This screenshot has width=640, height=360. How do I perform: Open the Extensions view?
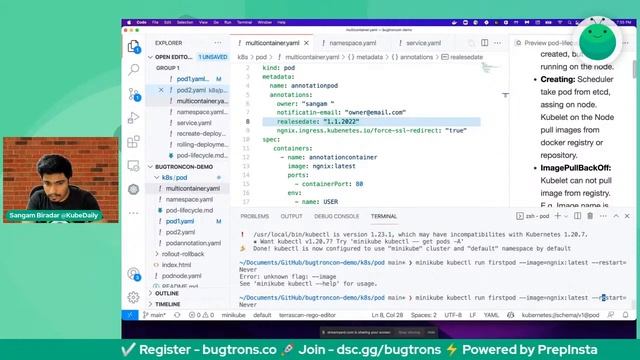coord(133,142)
